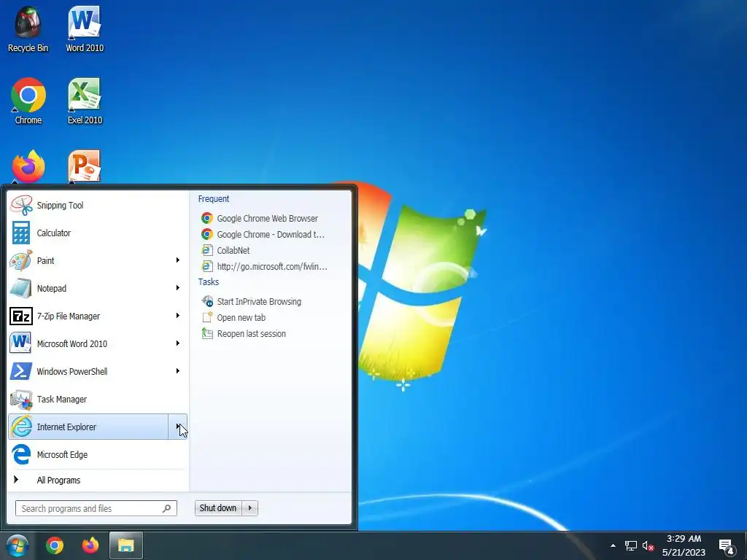Click the taskbar clock and date
Screen dimensions: 747x560
(x=684, y=545)
